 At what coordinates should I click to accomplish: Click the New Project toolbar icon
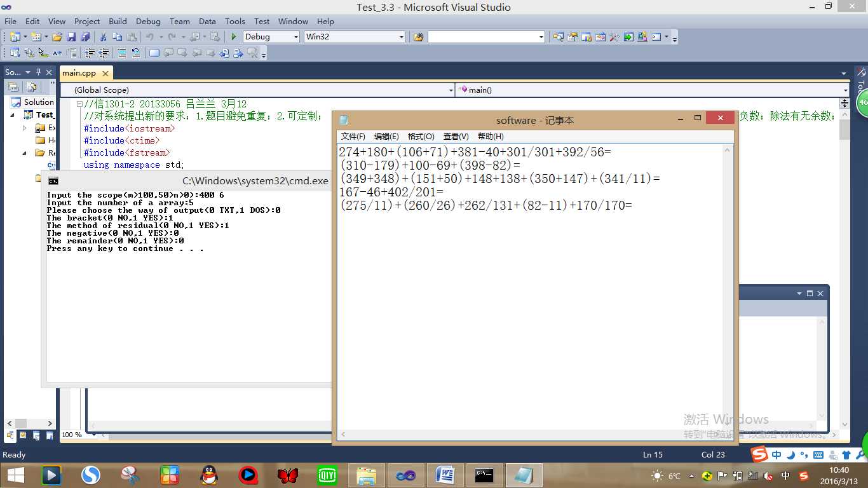(15, 37)
